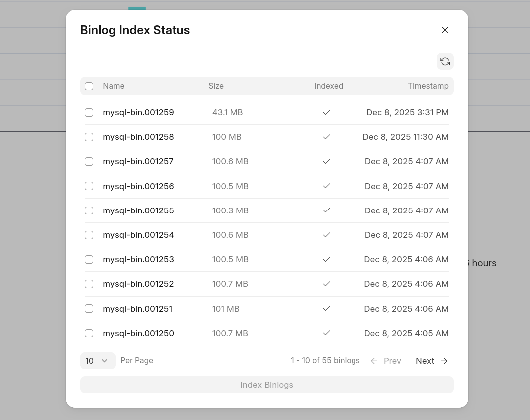This screenshot has height=420, width=530.
Task: Check the box for mysql-bin.001254
Action: 89,235
